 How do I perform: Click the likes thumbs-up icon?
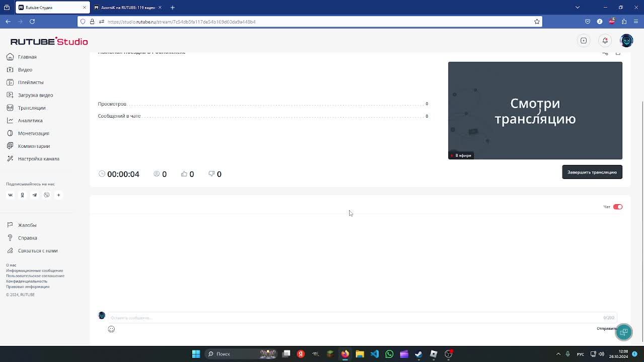[x=184, y=173]
